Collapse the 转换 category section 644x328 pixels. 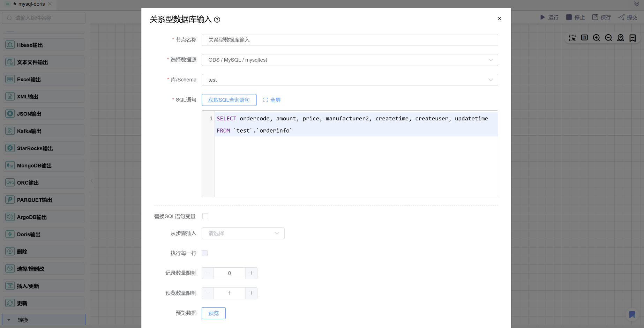pos(9,320)
